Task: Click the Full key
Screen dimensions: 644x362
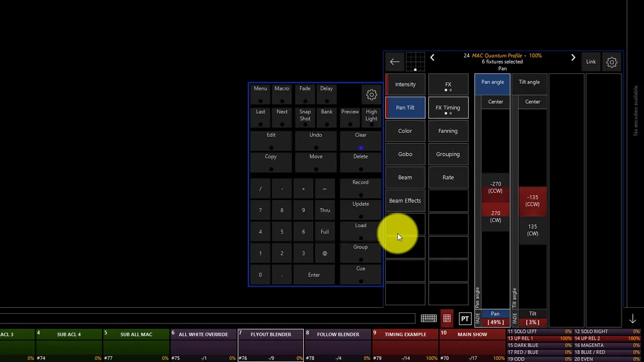Action: pyautogui.click(x=325, y=232)
